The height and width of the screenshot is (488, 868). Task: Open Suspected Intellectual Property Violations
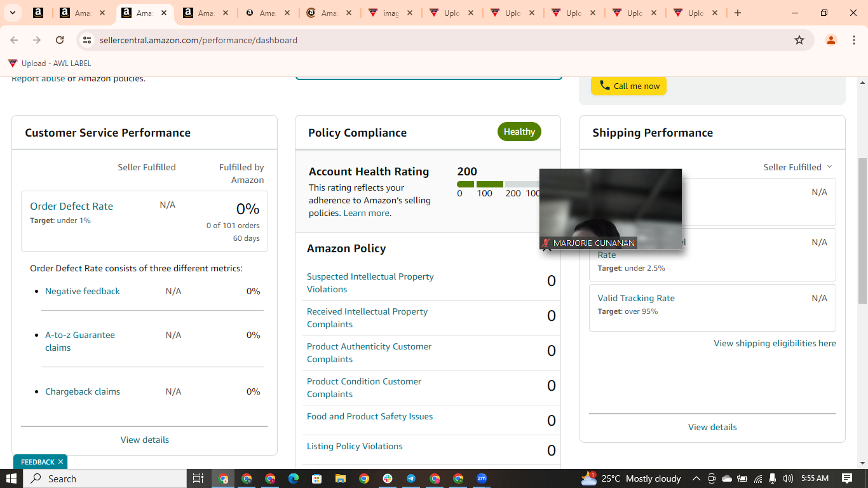point(370,283)
